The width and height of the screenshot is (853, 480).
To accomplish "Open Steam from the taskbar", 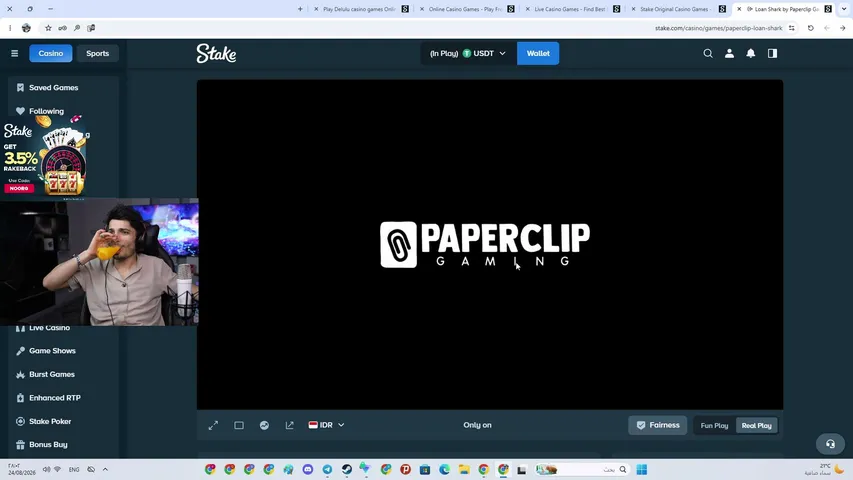I will click(x=347, y=469).
